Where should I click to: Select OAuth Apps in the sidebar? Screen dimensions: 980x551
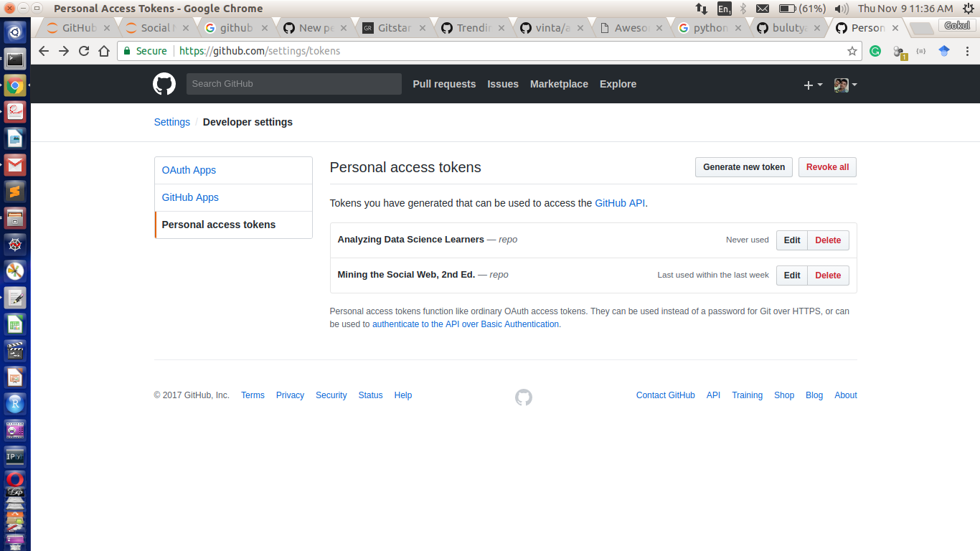pyautogui.click(x=233, y=170)
